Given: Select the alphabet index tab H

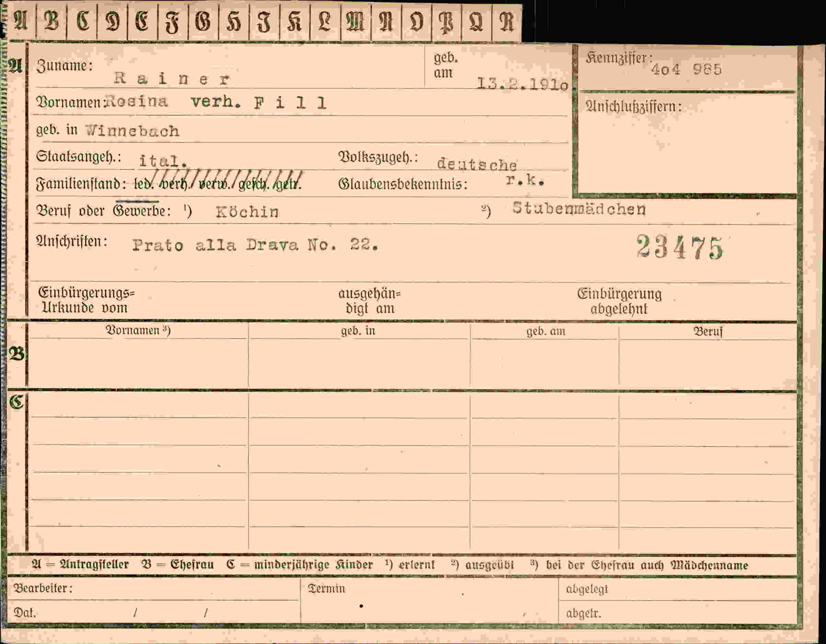Looking at the screenshot, I should point(234,22).
